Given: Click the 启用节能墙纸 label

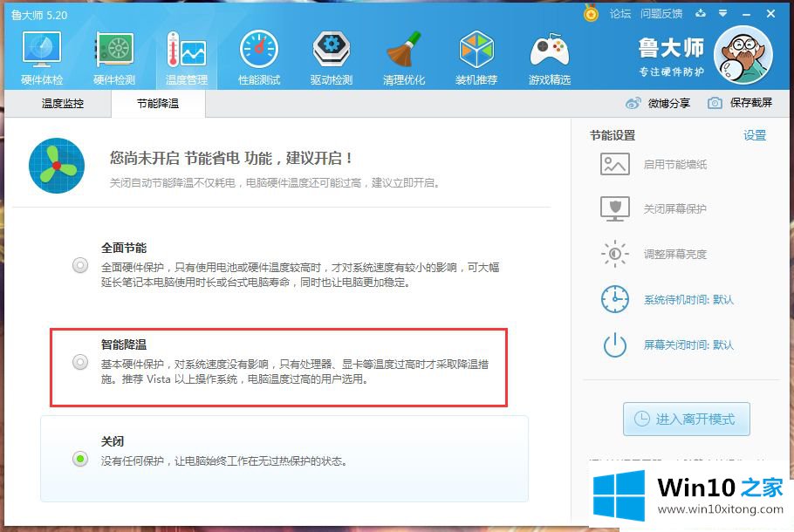Looking at the screenshot, I should coord(675,165).
